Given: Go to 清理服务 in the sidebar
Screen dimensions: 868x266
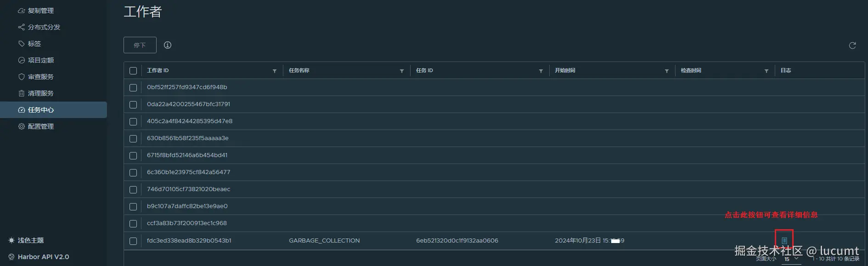Looking at the screenshot, I should click(x=40, y=93).
